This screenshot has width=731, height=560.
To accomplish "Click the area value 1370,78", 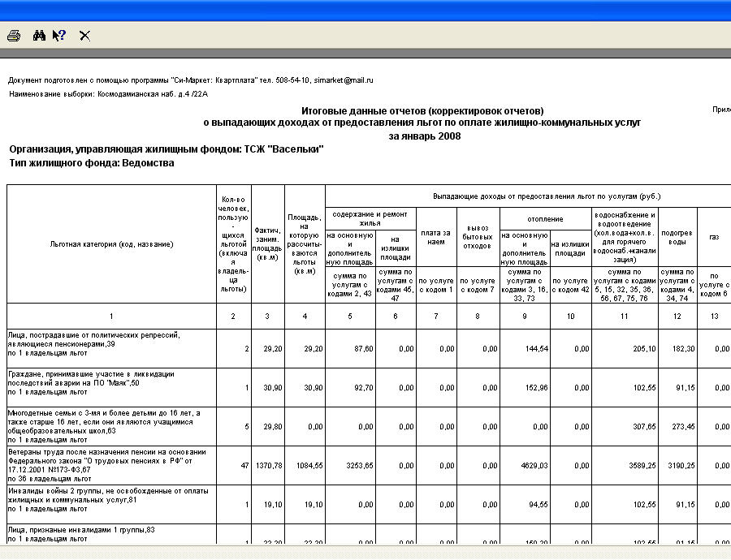I will pyautogui.click(x=269, y=465).
